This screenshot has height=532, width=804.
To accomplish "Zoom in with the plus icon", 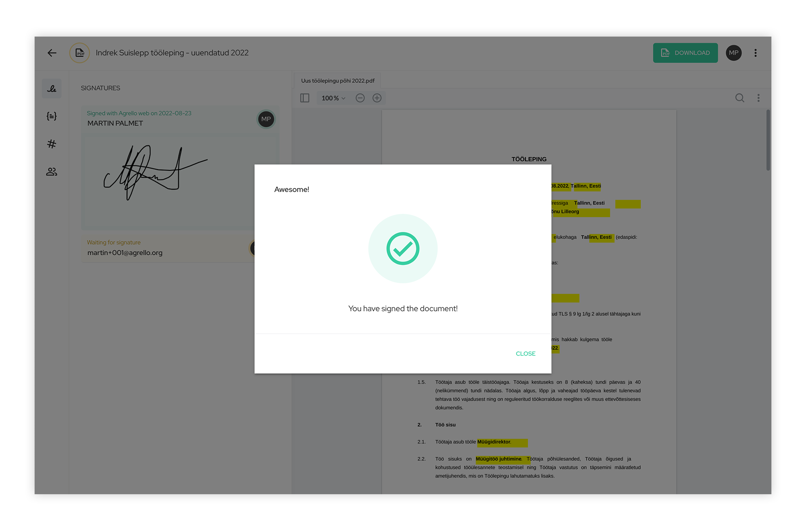I will click(x=377, y=98).
